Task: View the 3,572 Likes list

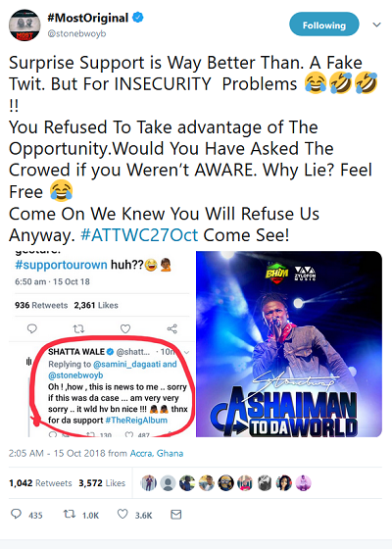Action: coord(102,483)
